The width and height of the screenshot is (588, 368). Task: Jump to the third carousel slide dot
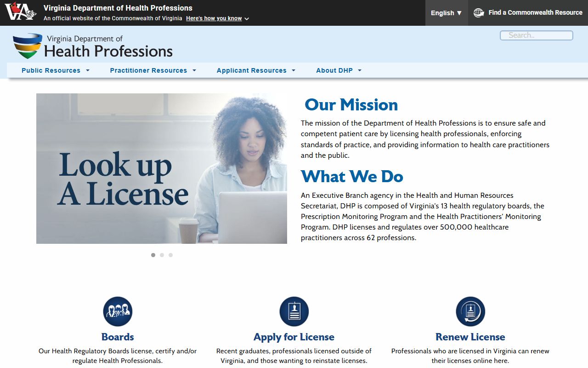(170, 255)
